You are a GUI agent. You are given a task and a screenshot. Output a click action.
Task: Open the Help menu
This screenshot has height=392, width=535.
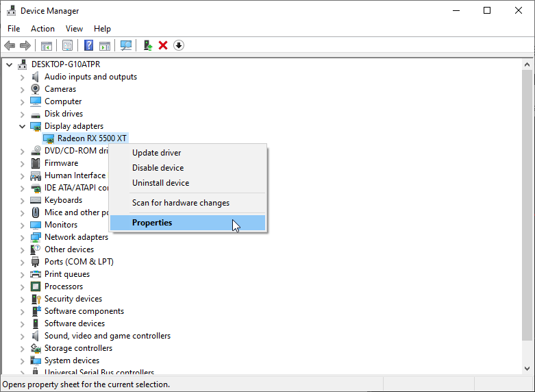pos(102,29)
